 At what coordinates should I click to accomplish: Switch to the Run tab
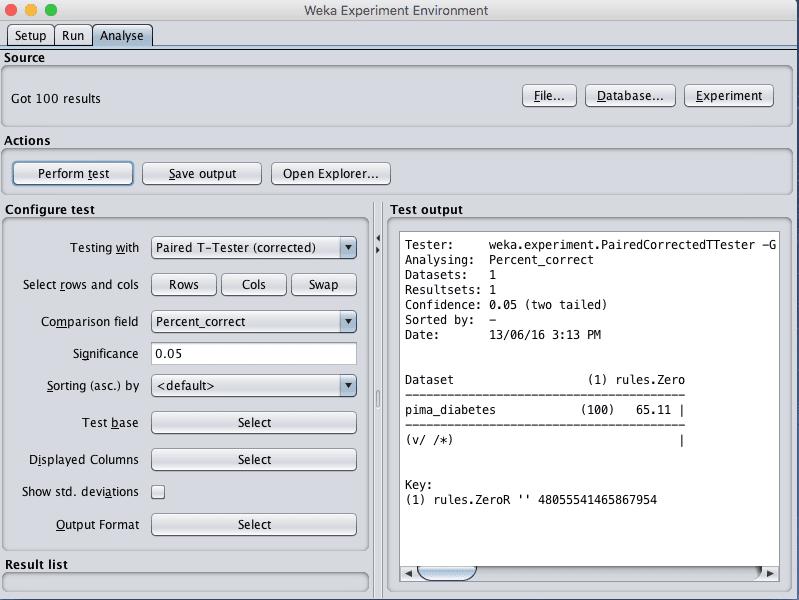click(73, 36)
